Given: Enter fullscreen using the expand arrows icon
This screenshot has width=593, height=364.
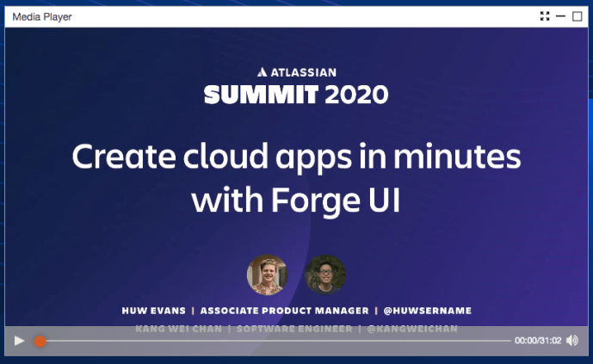Looking at the screenshot, I should click(545, 15).
